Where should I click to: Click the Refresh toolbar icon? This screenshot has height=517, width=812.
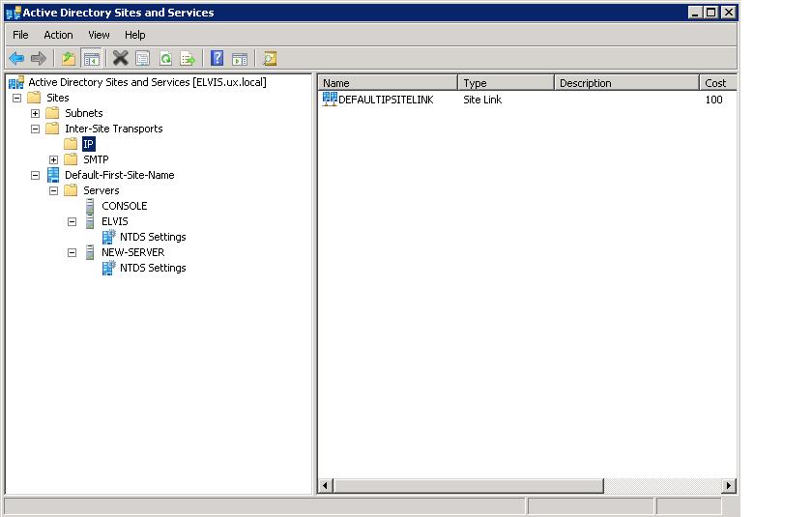pyautogui.click(x=165, y=59)
